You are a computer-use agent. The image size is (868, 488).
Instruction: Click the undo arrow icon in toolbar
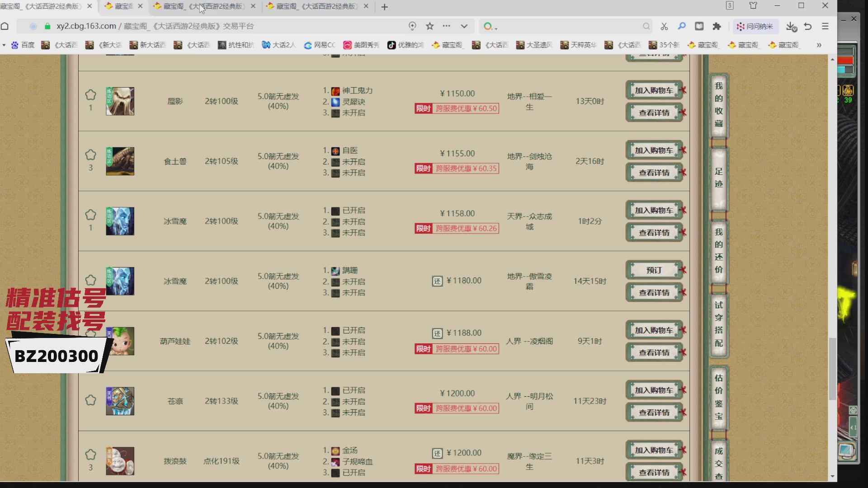click(x=808, y=26)
